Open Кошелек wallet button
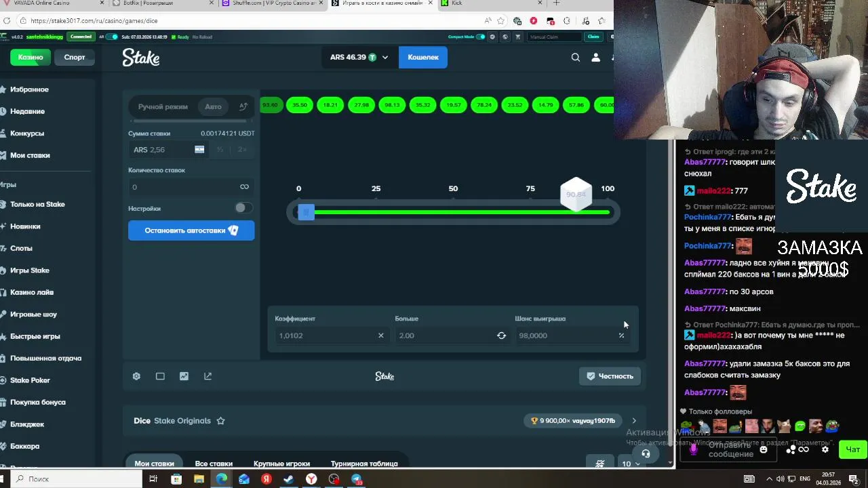Image resolution: width=868 pixels, height=488 pixels. pyautogui.click(x=423, y=58)
